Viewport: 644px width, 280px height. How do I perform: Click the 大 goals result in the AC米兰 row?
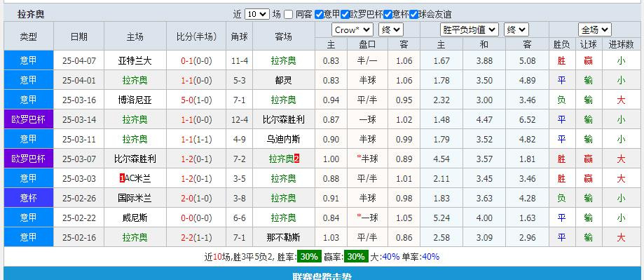(621, 178)
